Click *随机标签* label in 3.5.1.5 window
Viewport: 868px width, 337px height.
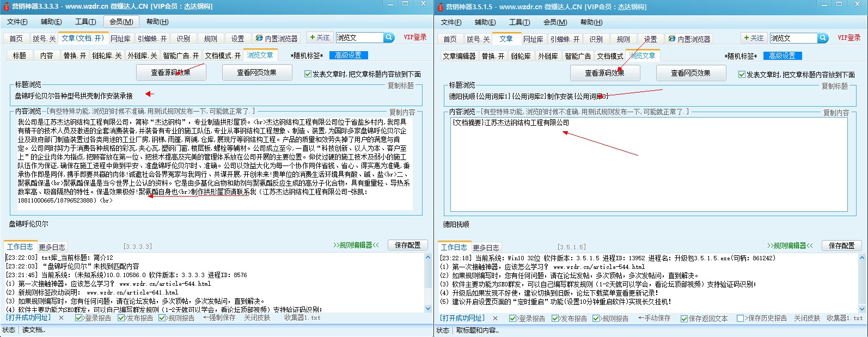[x=741, y=56]
